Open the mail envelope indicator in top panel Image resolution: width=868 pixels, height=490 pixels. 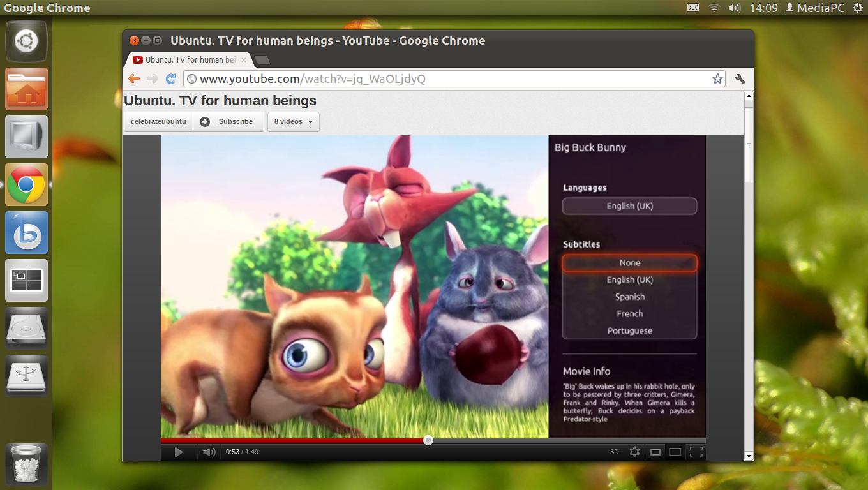[692, 8]
